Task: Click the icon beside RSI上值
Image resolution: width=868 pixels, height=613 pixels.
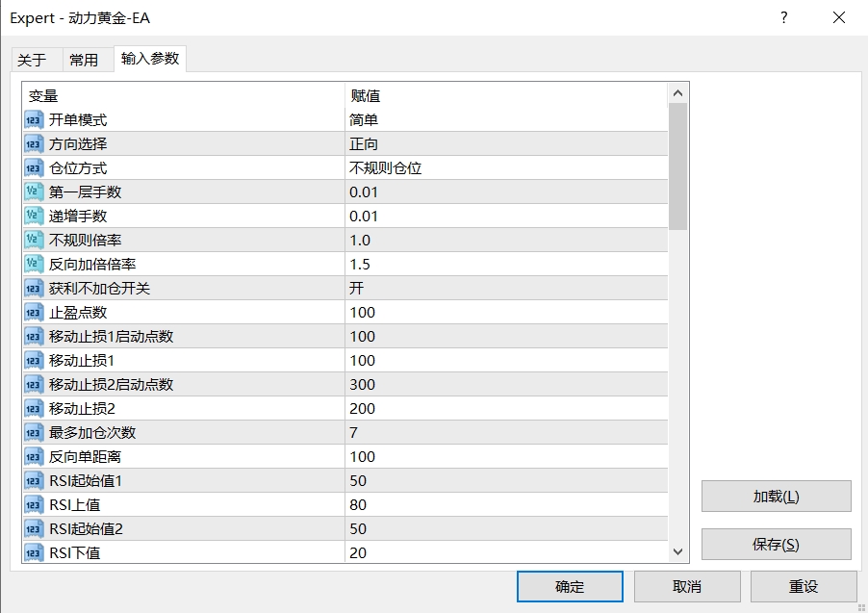Action: click(34, 505)
